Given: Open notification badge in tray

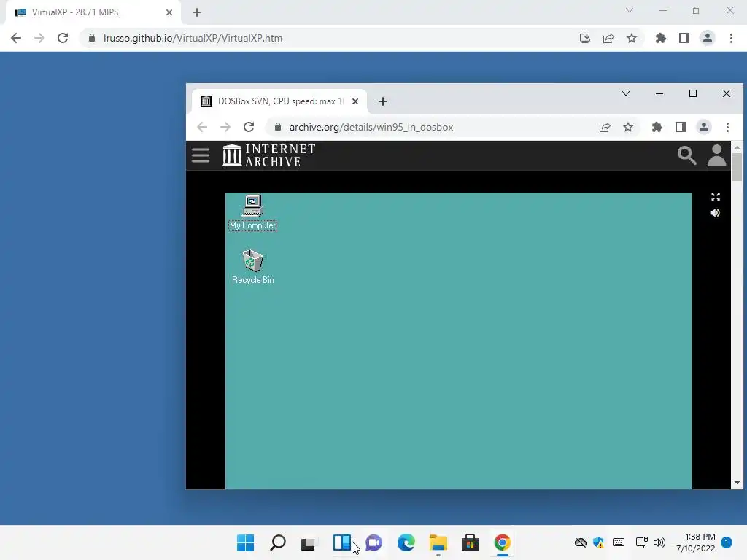Looking at the screenshot, I should pyautogui.click(x=727, y=542).
